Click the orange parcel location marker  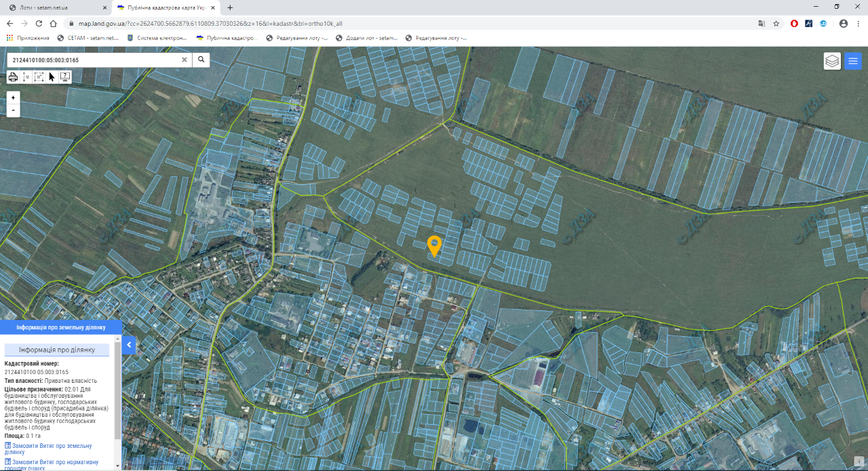click(x=434, y=246)
